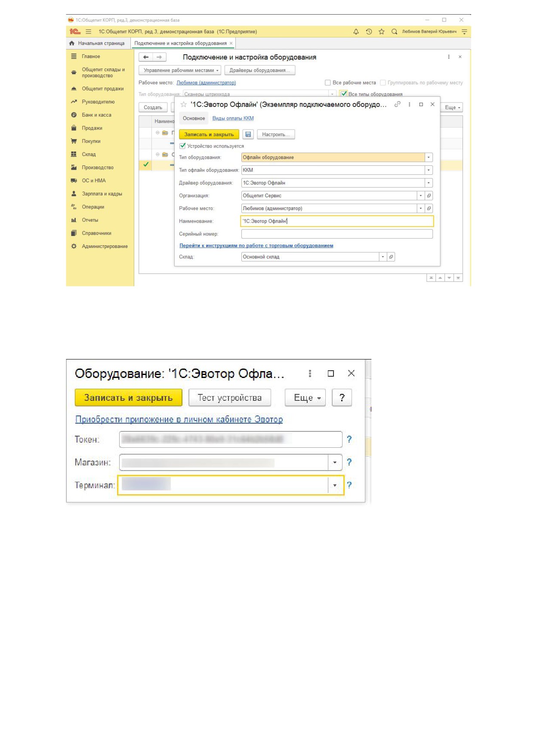Open Терминал dropdown list
The width and height of the screenshot is (534, 756).
coord(335,485)
